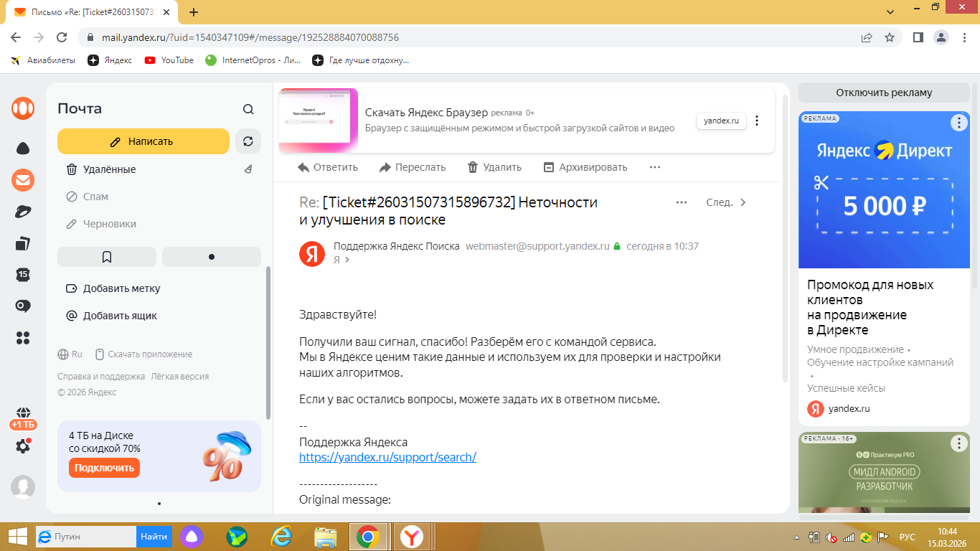Click the Скачать Яндекс Браузер ad title

point(426,113)
